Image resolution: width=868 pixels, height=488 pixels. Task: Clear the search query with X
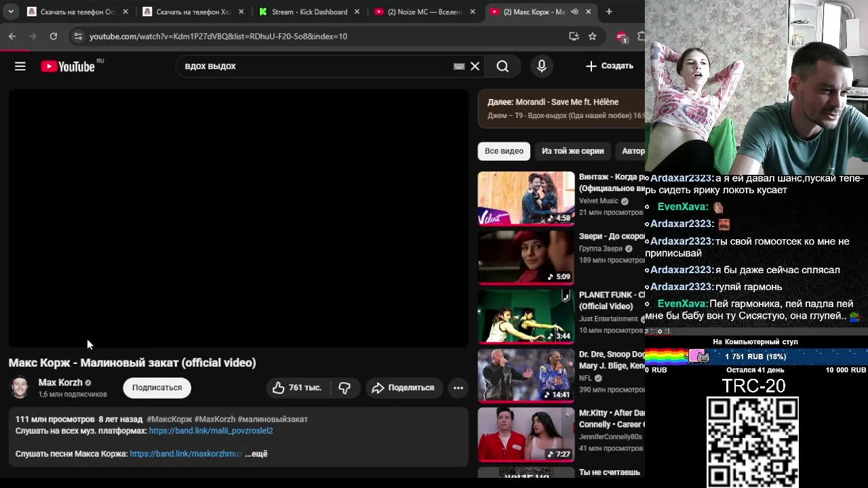click(x=475, y=66)
